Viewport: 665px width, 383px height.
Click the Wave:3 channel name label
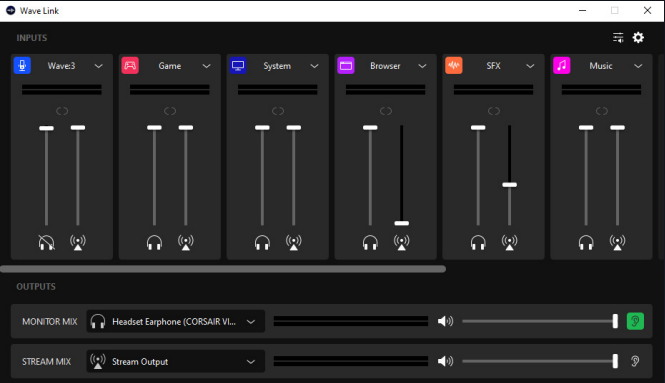click(61, 66)
